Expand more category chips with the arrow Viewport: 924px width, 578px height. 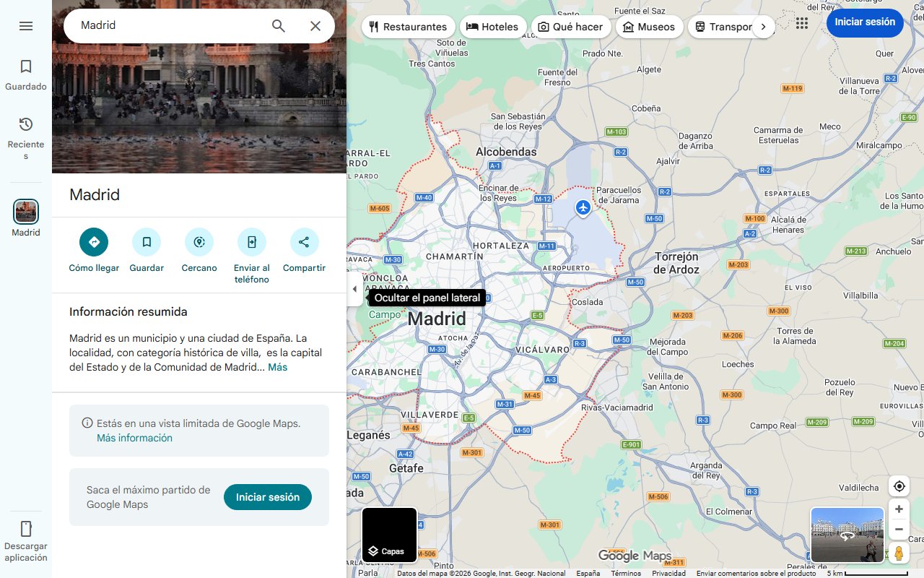[764, 26]
